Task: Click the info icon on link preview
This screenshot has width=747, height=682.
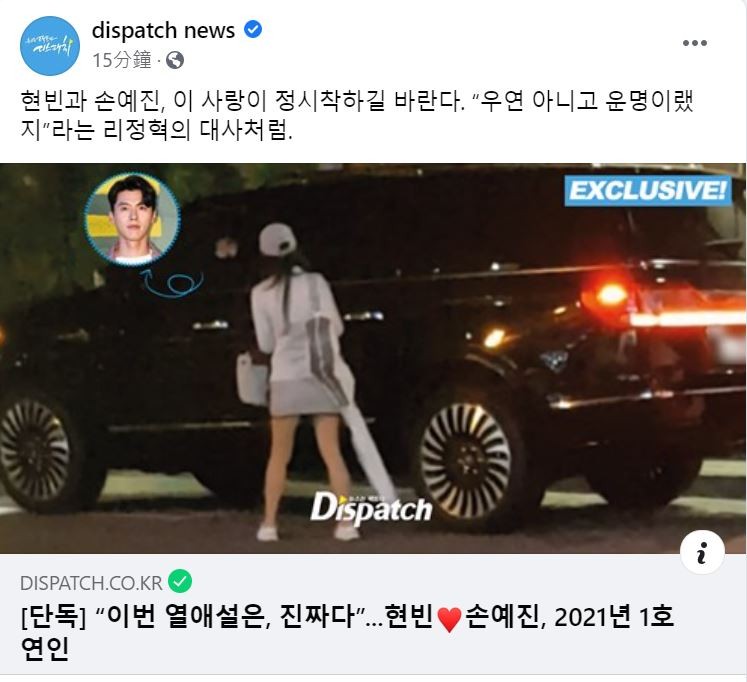Action: point(702,552)
